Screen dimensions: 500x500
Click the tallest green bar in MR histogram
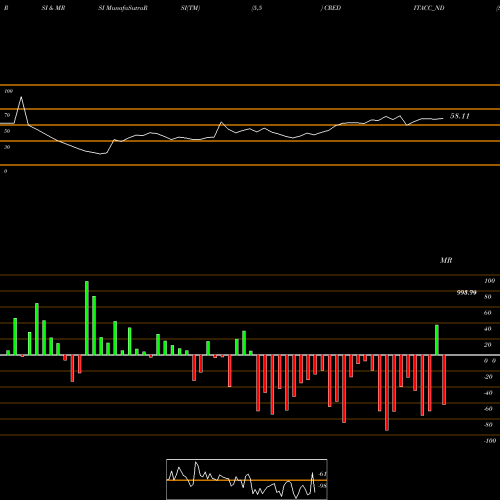point(87,318)
